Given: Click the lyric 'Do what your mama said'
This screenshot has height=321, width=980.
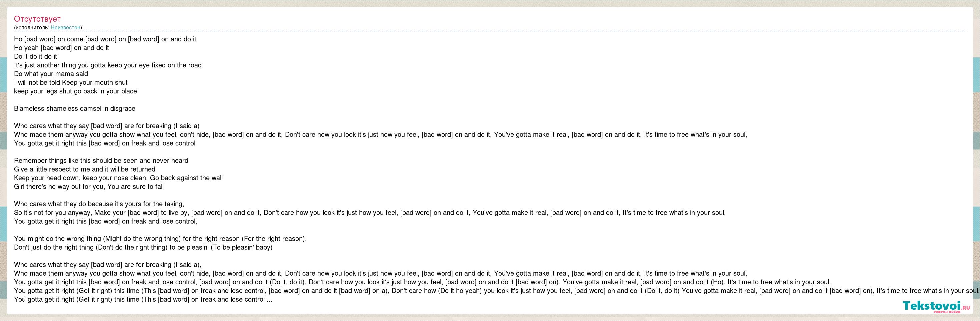Looking at the screenshot, I should [51, 74].
